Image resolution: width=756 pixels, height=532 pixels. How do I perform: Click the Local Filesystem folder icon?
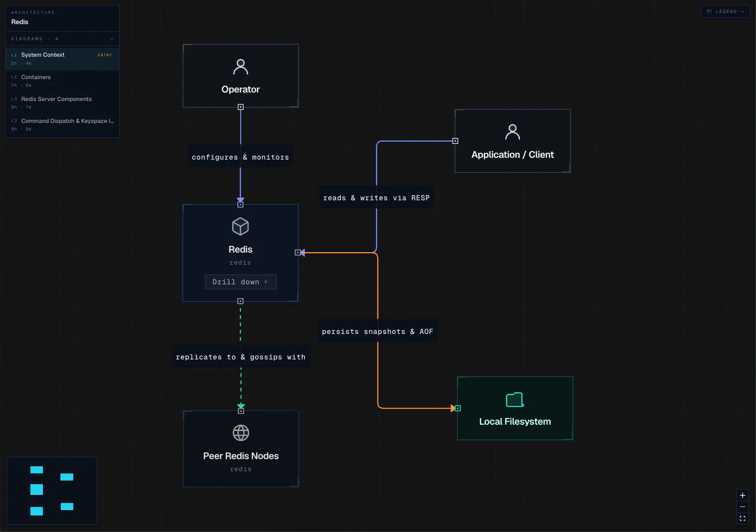[x=515, y=400]
